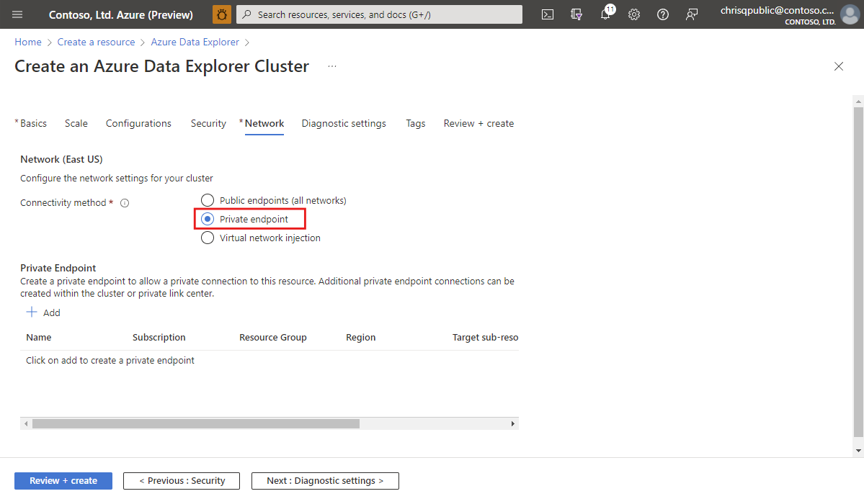Screen dimensions: 864x504
Task: Click the resources search bar
Action: 379,14
